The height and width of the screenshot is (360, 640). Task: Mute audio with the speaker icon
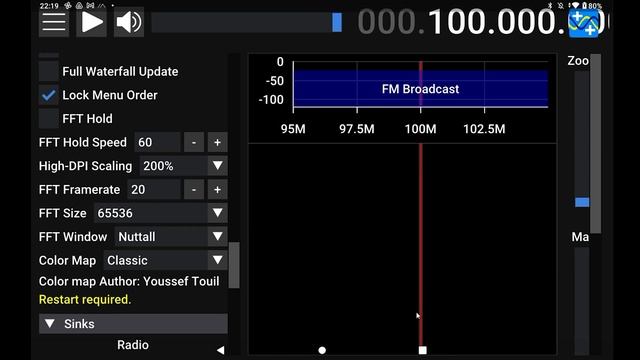(x=129, y=22)
